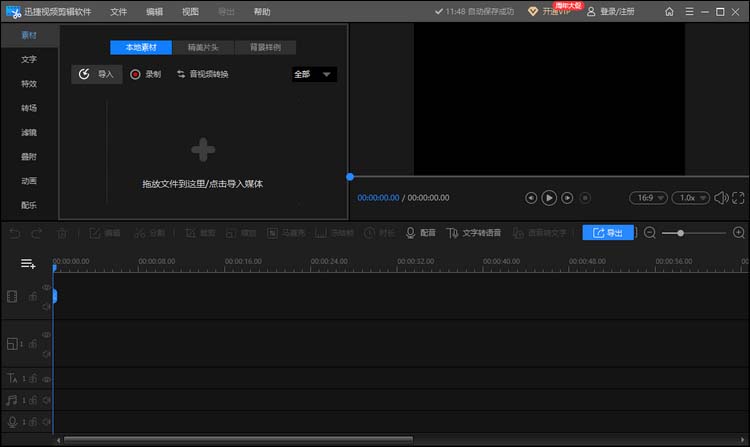Open the 1.0x playback speed dropdown
This screenshot has width=750, height=447.
click(691, 198)
